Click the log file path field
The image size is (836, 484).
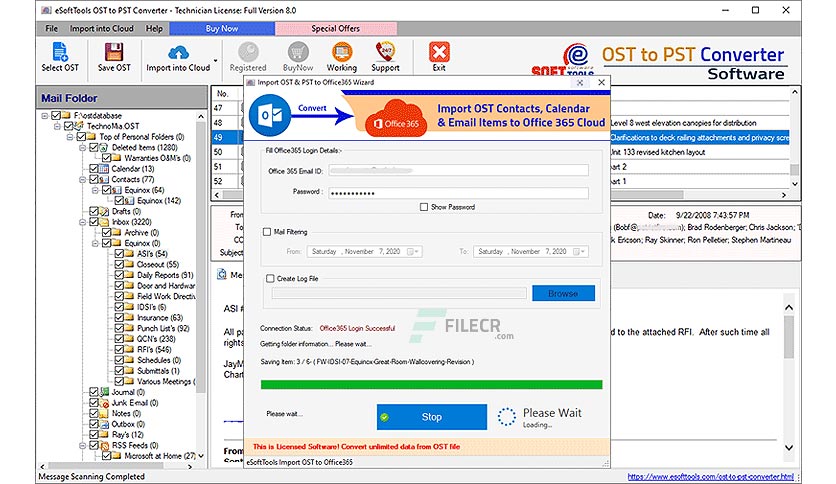click(399, 293)
